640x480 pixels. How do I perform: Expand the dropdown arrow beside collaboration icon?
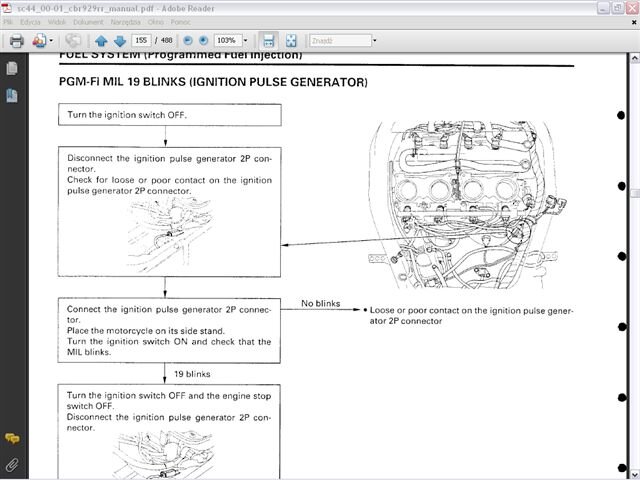[54, 41]
